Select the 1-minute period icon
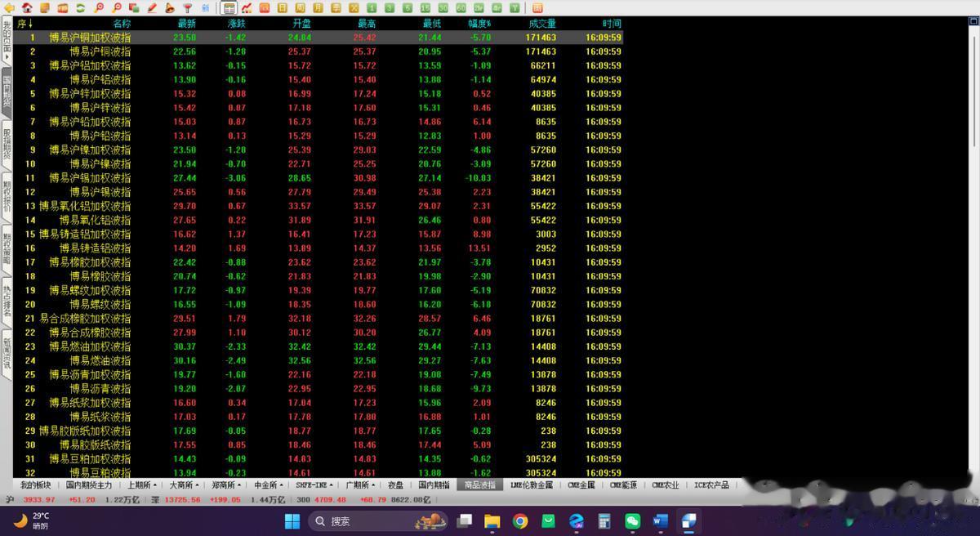The height and width of the screenshot is (536, 980). (372, 8)
